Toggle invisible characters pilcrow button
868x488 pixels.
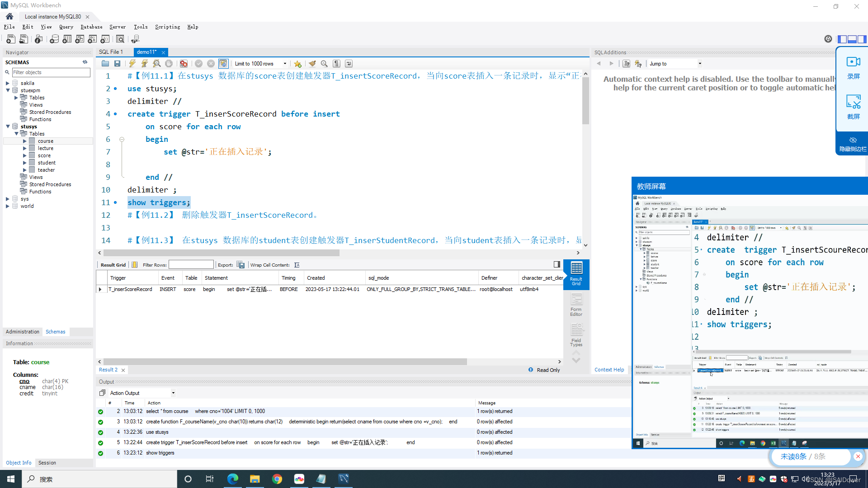point(336,64)
